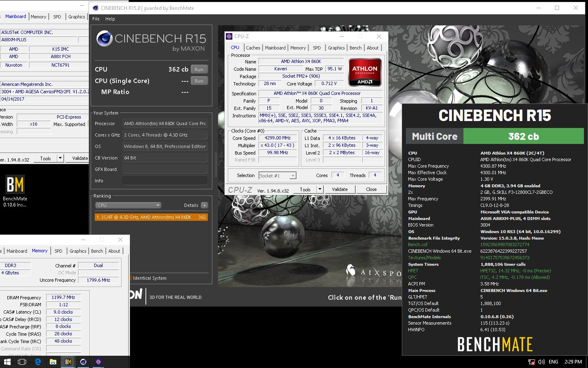Screen dimensions: 588x368
Task: Select CPU tab in front CPU-Z
Action: point(235,47)
